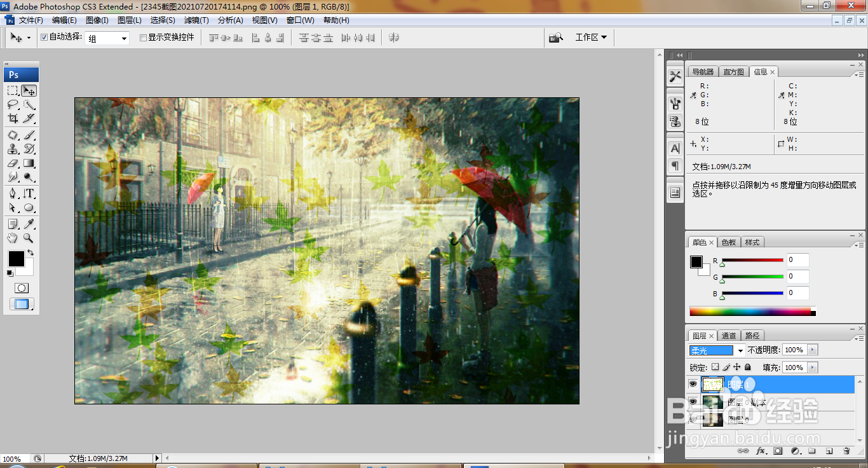This screenshot has height=468, width=868.
Task: Toggle lock transparent pixels
Action: click(x=715, y=368)
